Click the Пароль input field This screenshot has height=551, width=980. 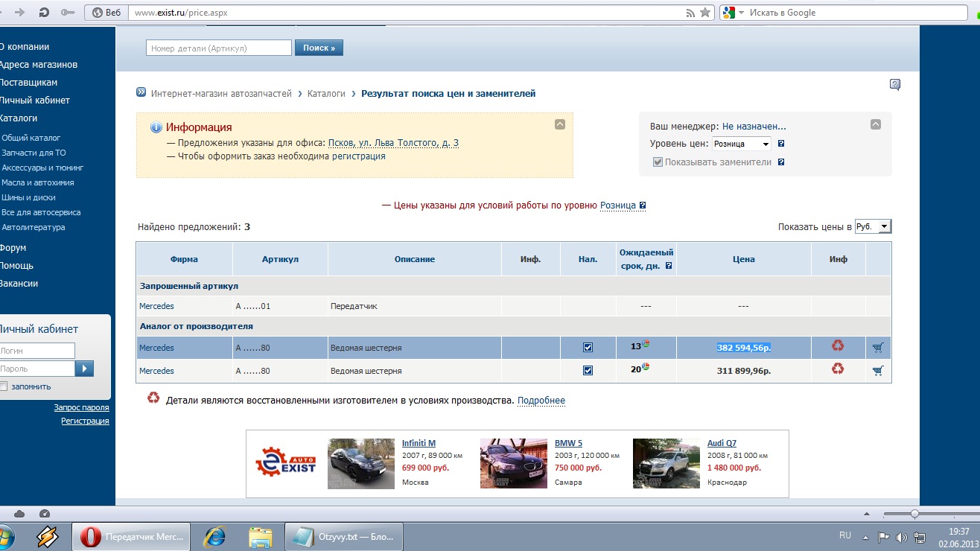tap(37, 369)
